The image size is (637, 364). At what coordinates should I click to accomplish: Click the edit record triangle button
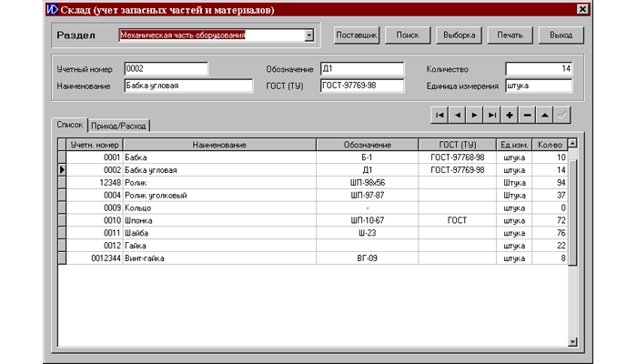coord(544,116)
